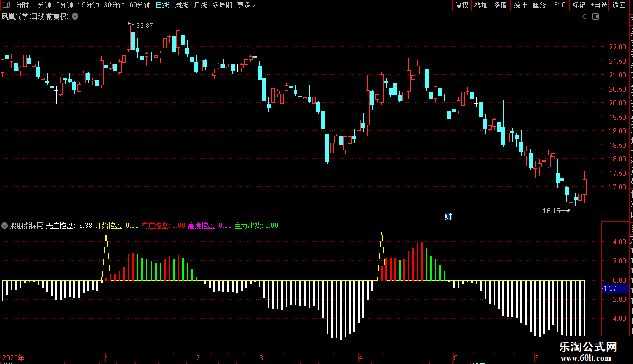Click the 17.00 price axis label

(617, 187)
